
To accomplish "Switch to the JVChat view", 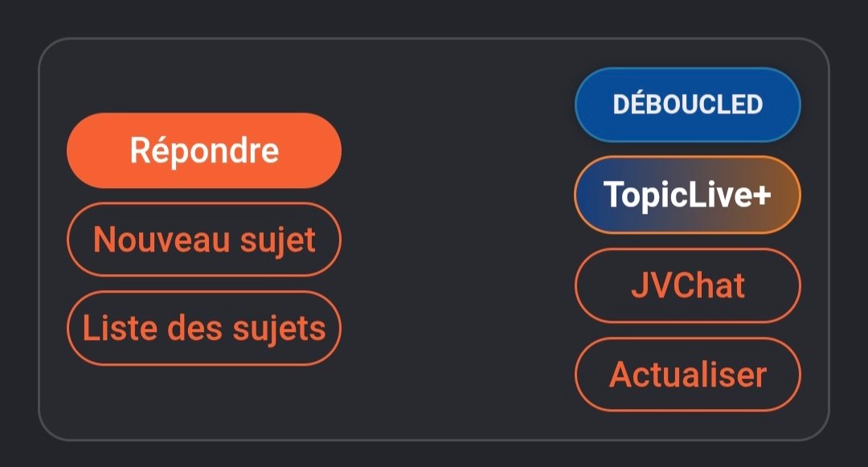I will [x=688, y=285].
